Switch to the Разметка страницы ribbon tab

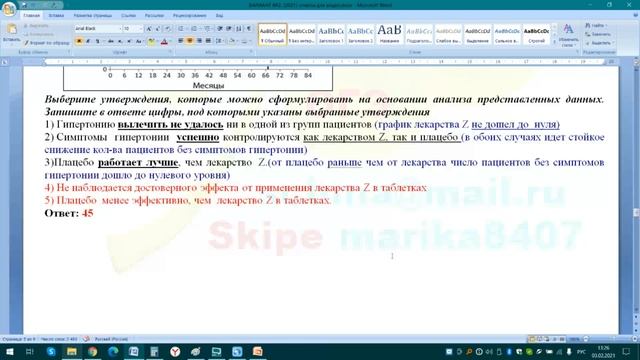point(93,16)
